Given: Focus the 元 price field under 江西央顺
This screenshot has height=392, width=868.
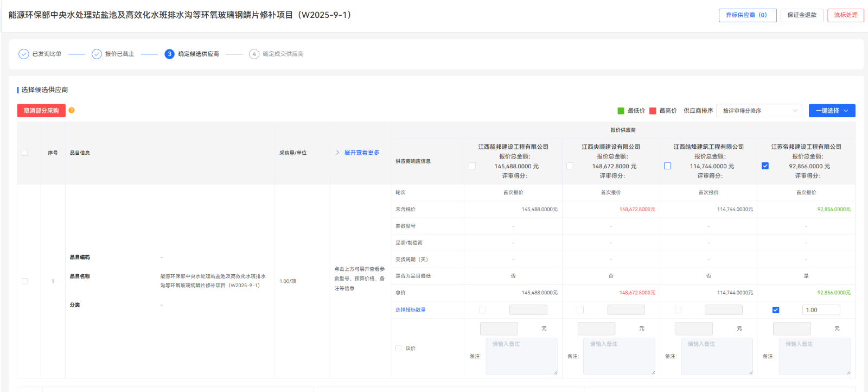Looking at the screenshot, I should (x=596, y=328).
